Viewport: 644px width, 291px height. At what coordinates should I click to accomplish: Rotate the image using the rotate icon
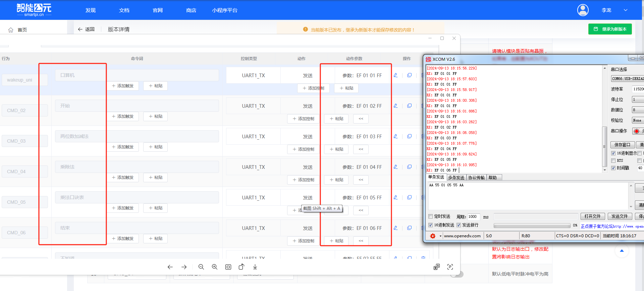[x=241, y=267]
